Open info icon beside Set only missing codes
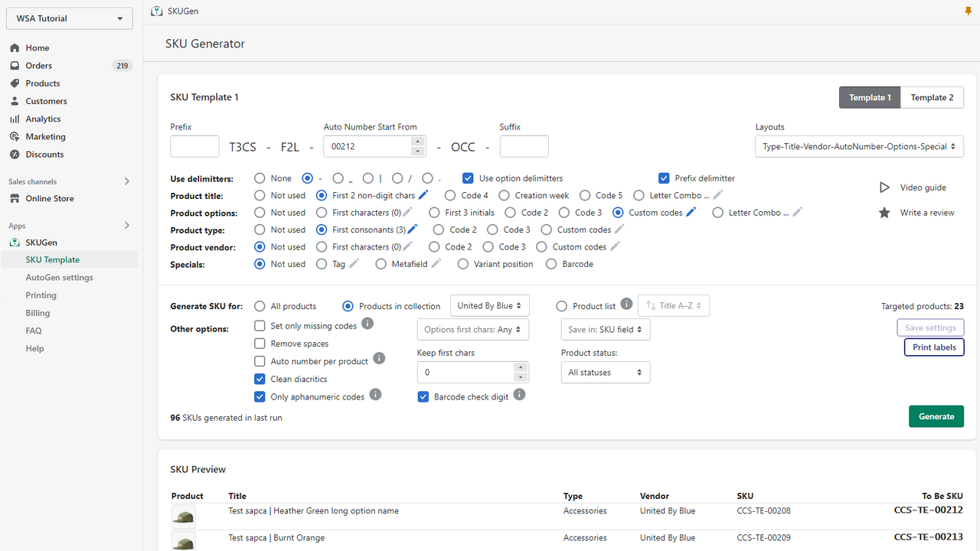The height and width of the screenshot is (551, 980). pyautogui.click(x=367, y=324)
